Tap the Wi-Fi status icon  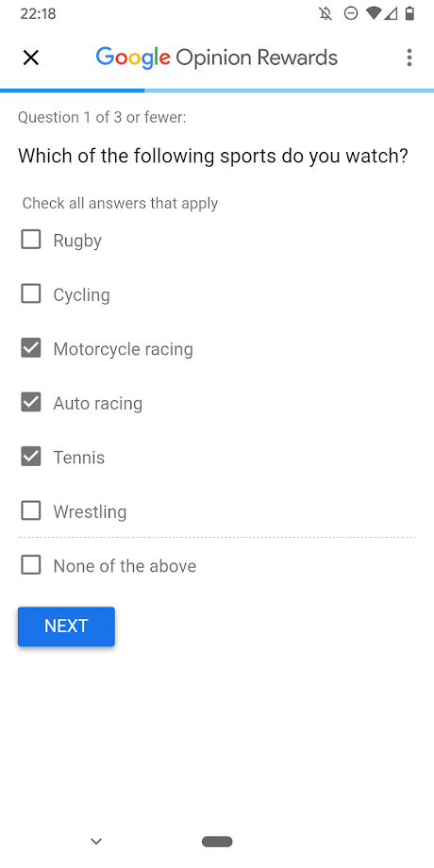pyautogui.click(x=375, y=14)
